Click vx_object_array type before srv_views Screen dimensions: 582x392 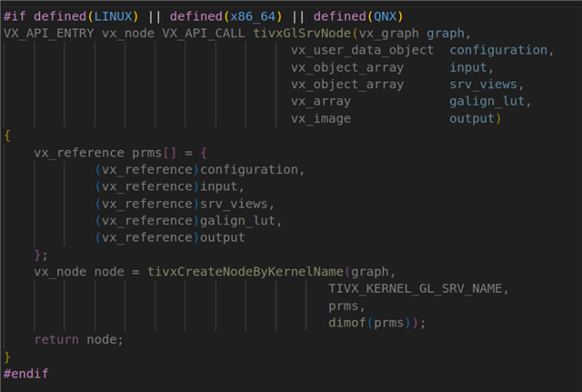coord(347,85)
